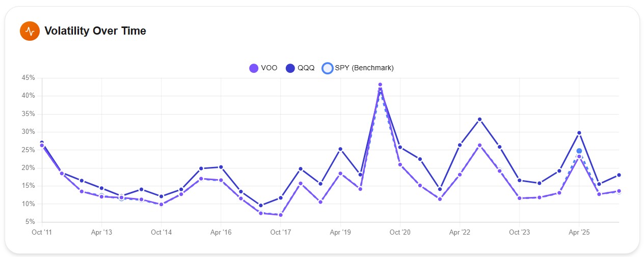Click the "Volatility Over Time" chart title
The height and width of the screenshot is (257, 644).
point(95,31)
